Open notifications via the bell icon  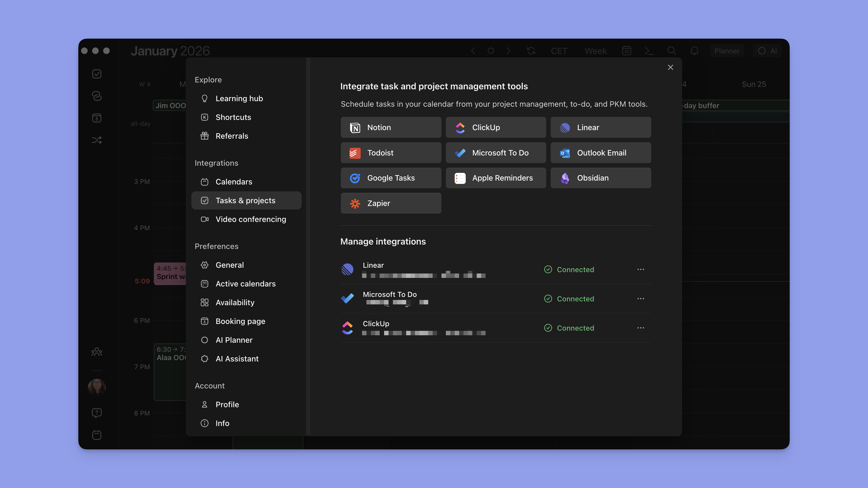tap(694, 50)
